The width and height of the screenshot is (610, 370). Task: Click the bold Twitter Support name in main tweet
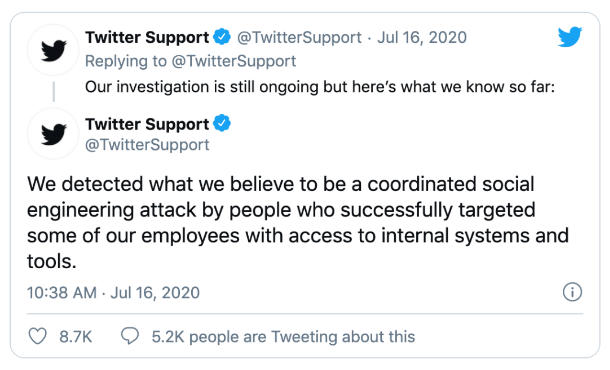(147, 124)
